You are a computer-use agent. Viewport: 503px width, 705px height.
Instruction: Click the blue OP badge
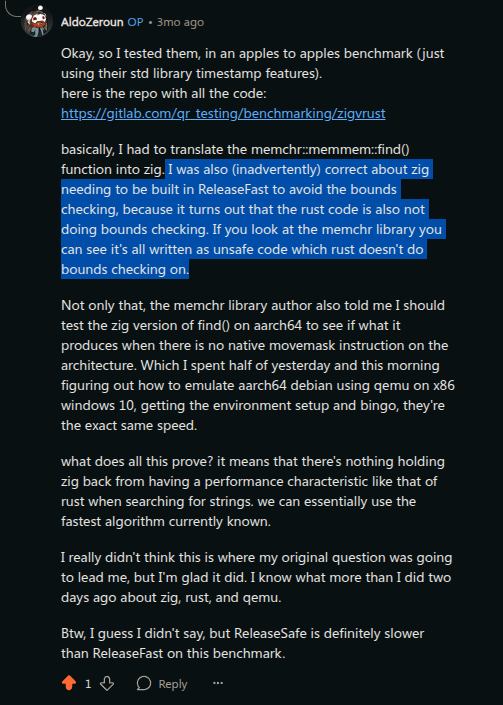(x=135, y=22)
